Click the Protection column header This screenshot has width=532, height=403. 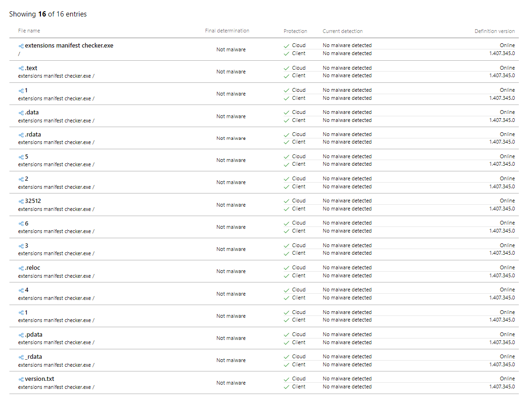(x=295, y=31)
